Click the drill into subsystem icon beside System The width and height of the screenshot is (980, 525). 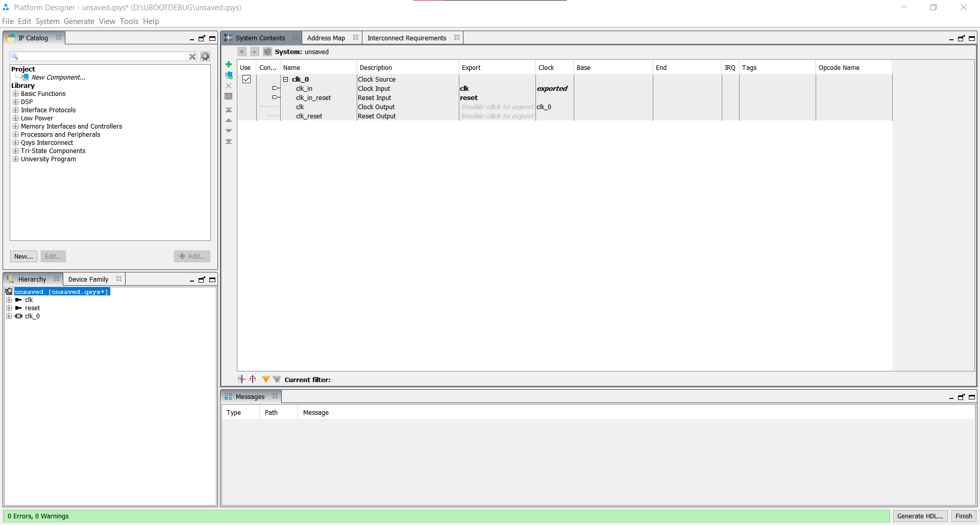pos(267,52)
